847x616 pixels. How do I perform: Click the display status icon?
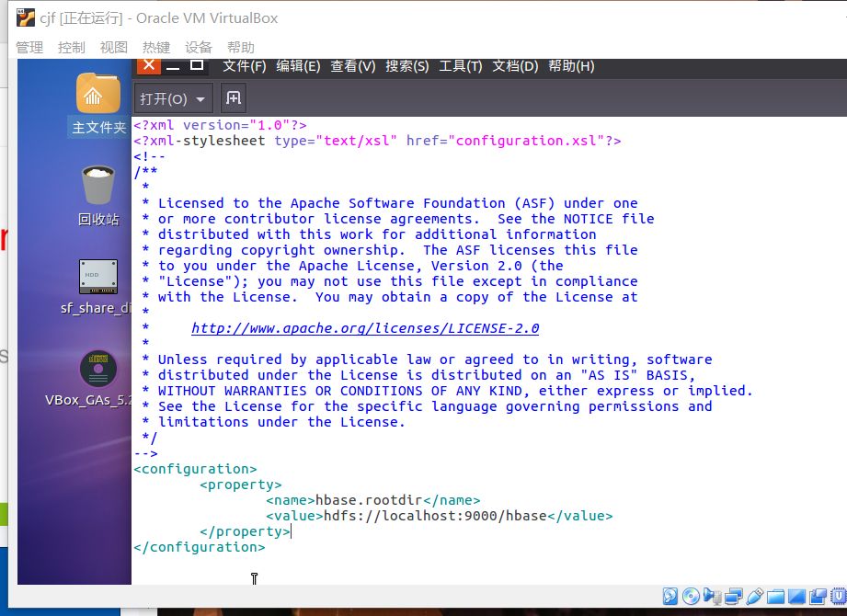[x=796, y=597]
